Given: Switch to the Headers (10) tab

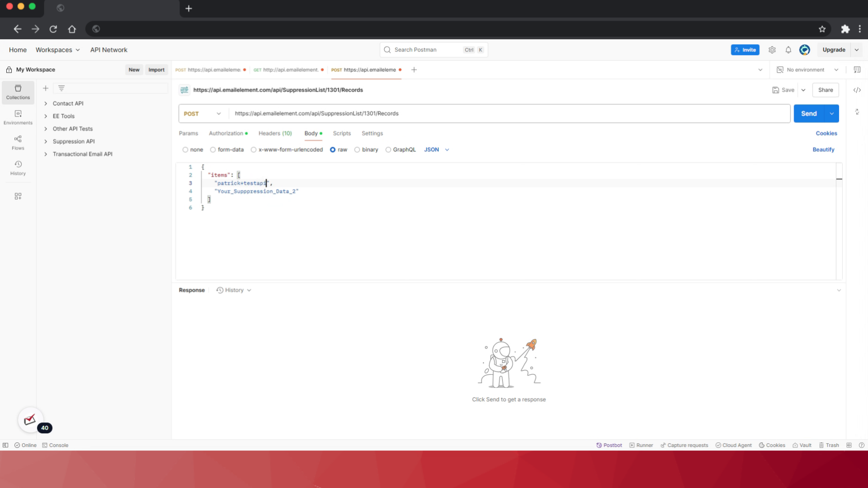Looking at the screenshot, I should [x=275, y=133].
